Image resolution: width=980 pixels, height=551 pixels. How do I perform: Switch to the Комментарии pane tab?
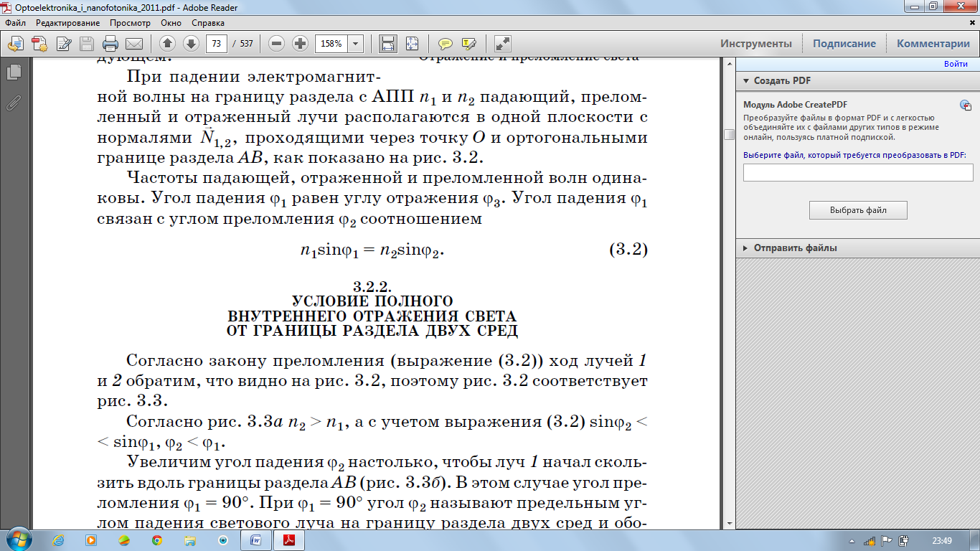coord(933,44)
